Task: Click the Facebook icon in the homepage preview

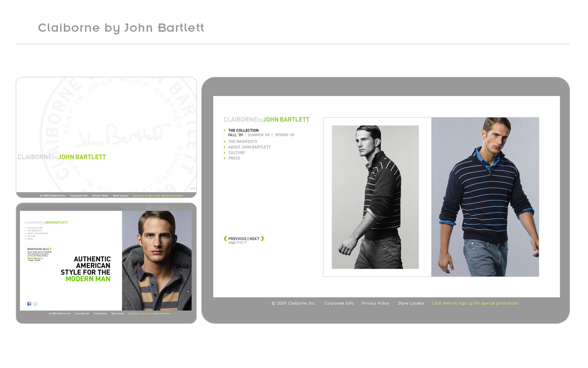Action: point(29,304)
